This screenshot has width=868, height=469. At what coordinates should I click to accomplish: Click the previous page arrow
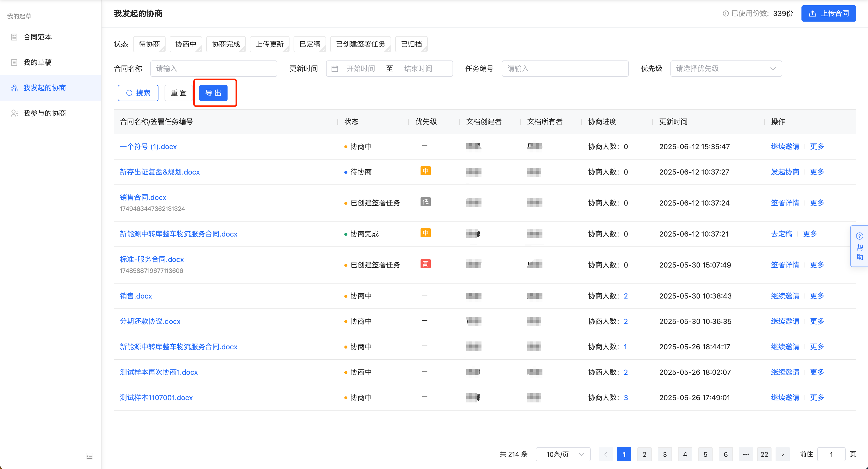[605, 455]
